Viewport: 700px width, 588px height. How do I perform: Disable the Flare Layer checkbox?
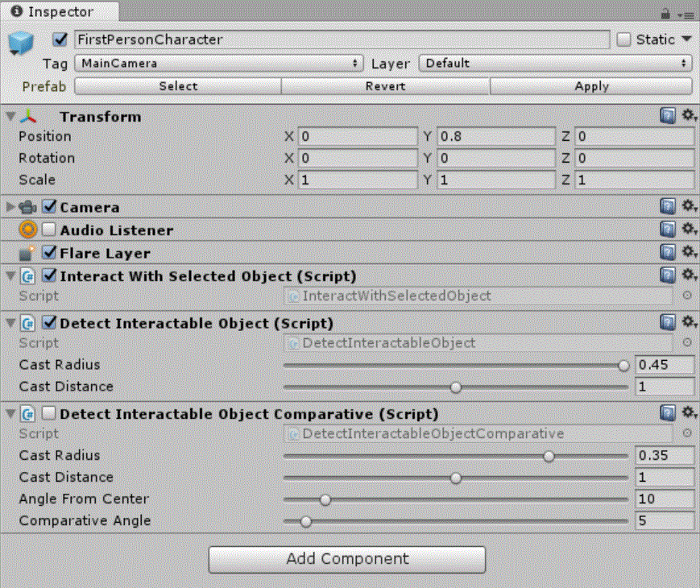pos(49,253)
